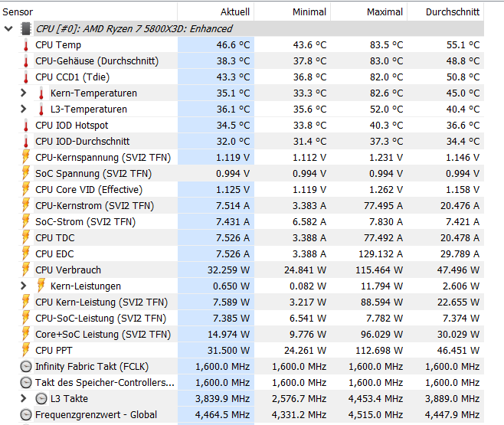Click the 4,515.0 MHz maximal Frequenzgrenzwert value
This screenshot has height=425, width=504.
376,414
